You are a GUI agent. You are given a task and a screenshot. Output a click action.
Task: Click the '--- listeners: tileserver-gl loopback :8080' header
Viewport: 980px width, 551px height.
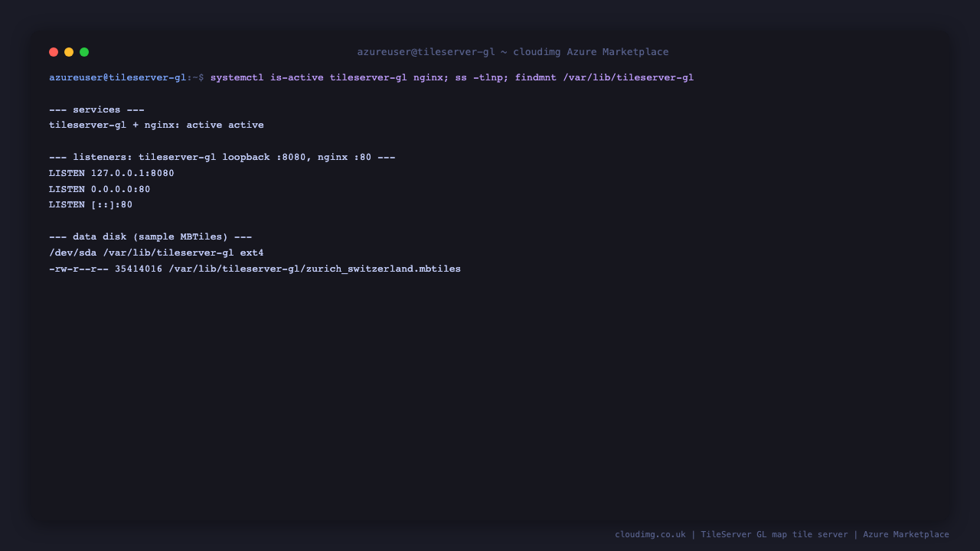coord(222,157)
